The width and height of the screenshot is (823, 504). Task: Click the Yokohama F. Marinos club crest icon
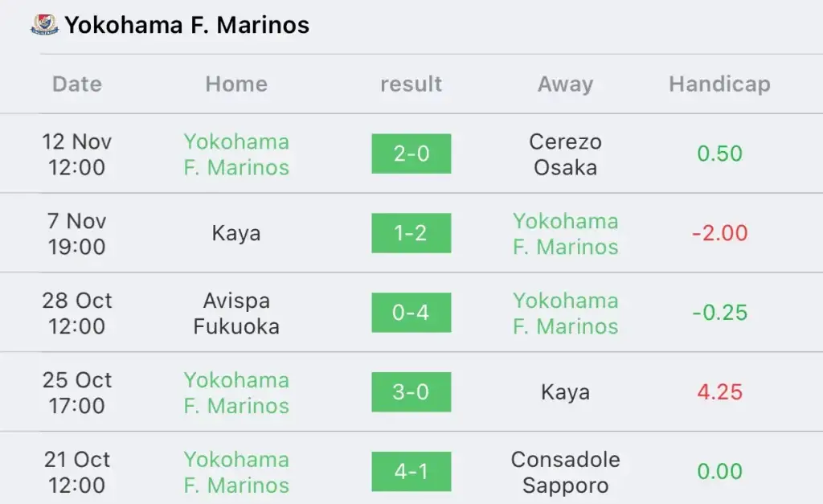tap(44, 25)
